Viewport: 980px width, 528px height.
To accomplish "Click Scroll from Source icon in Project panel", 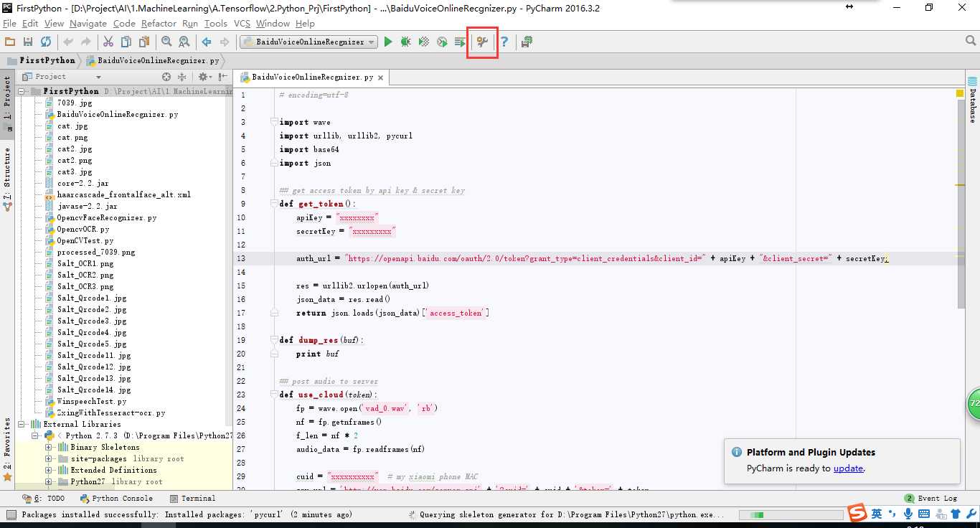I will tap(166, 77).
